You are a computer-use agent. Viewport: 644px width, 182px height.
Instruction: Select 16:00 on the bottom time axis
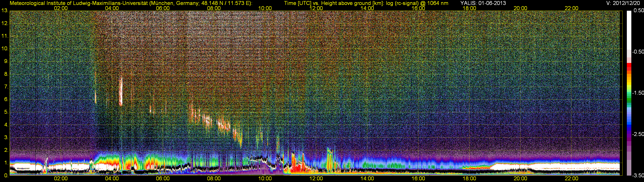[418, 179]
